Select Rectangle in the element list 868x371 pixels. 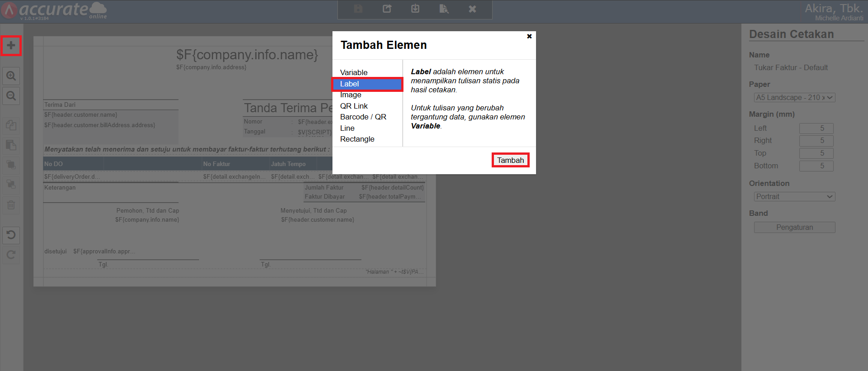(x=357, y=139)
